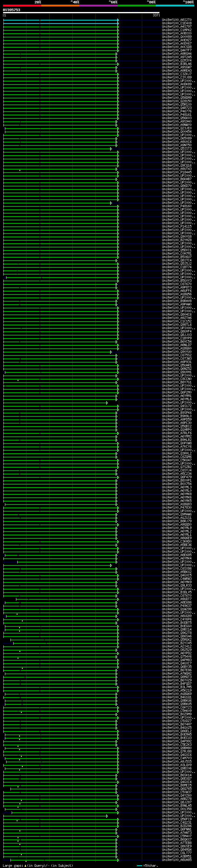
Task: Click the hit label UniRef100_Q6P2M0
Action: (177, 393)
